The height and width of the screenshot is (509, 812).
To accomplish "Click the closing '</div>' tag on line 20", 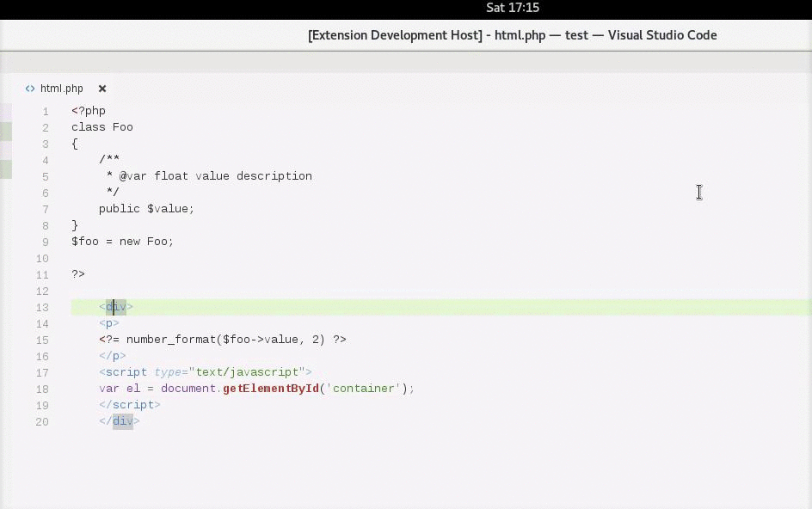I will coord(119,421).
